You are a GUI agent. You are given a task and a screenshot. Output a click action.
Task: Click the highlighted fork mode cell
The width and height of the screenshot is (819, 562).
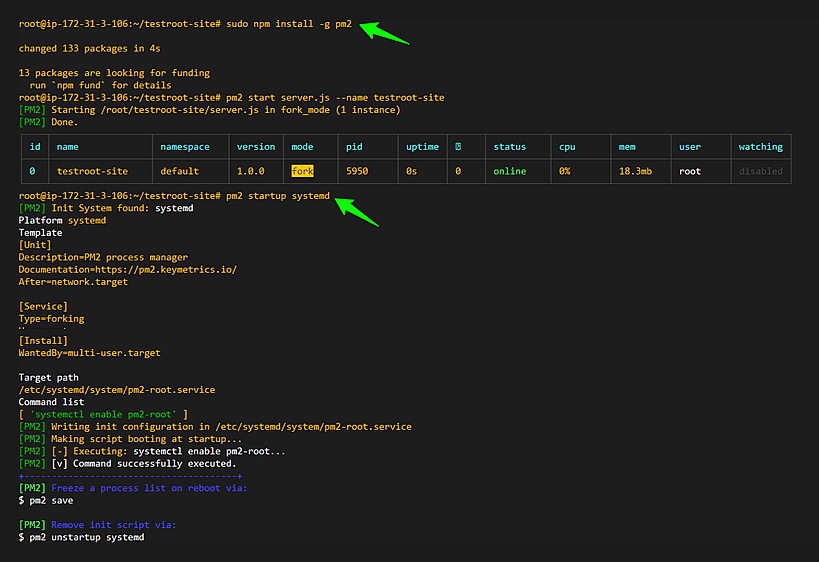point(302,171)
